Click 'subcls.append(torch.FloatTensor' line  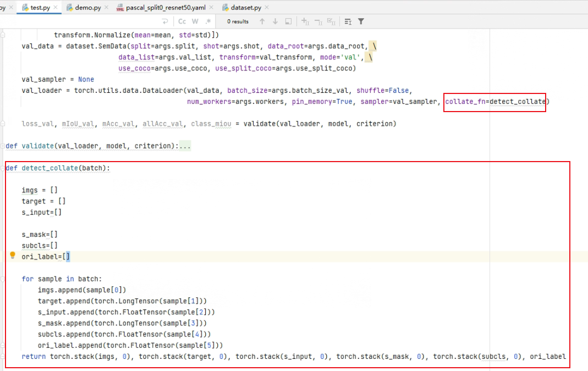coord(124,334)
